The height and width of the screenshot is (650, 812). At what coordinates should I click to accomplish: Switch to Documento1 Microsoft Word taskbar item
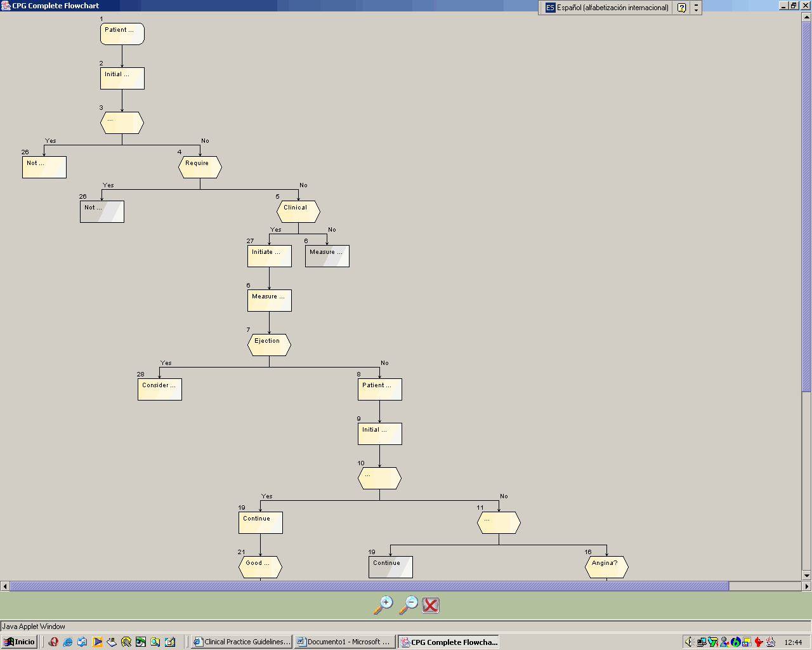(x=344, y=642)
